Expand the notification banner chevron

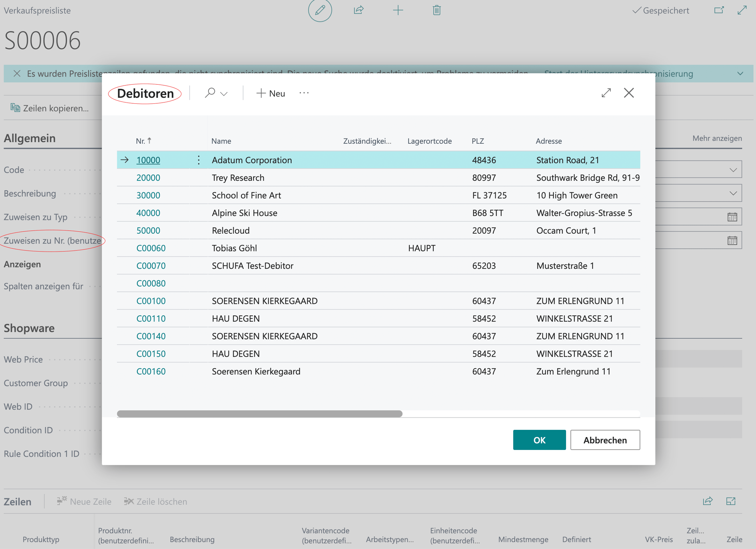coord(740,73)
